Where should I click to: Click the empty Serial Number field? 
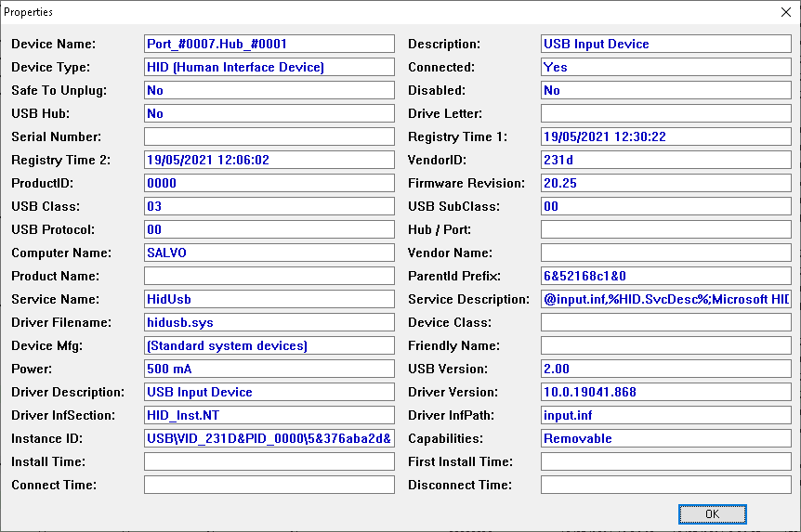click(x=269, y=136)
